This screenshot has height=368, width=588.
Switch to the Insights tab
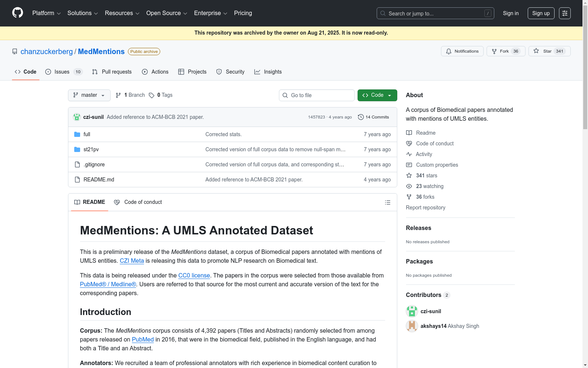tap(268, 72)
